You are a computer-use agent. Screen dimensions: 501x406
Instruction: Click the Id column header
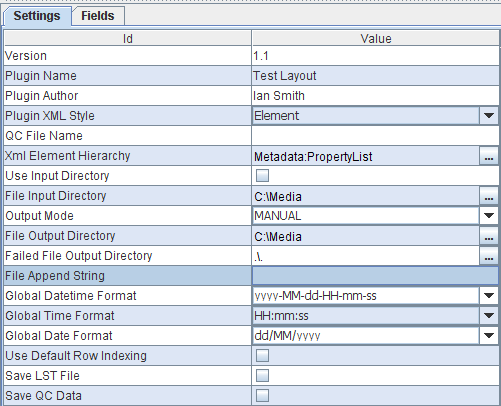128,38
